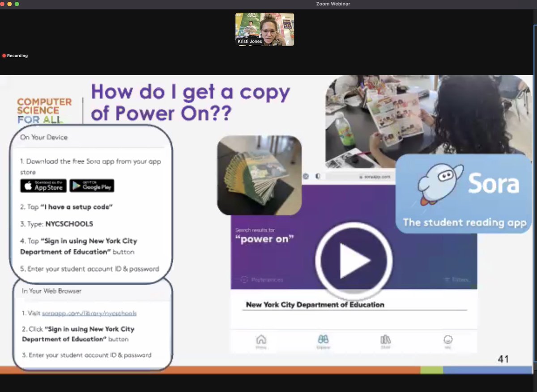
Task: Select Kristi Jones's video thumbnail
Action: [x=265, y=30]
